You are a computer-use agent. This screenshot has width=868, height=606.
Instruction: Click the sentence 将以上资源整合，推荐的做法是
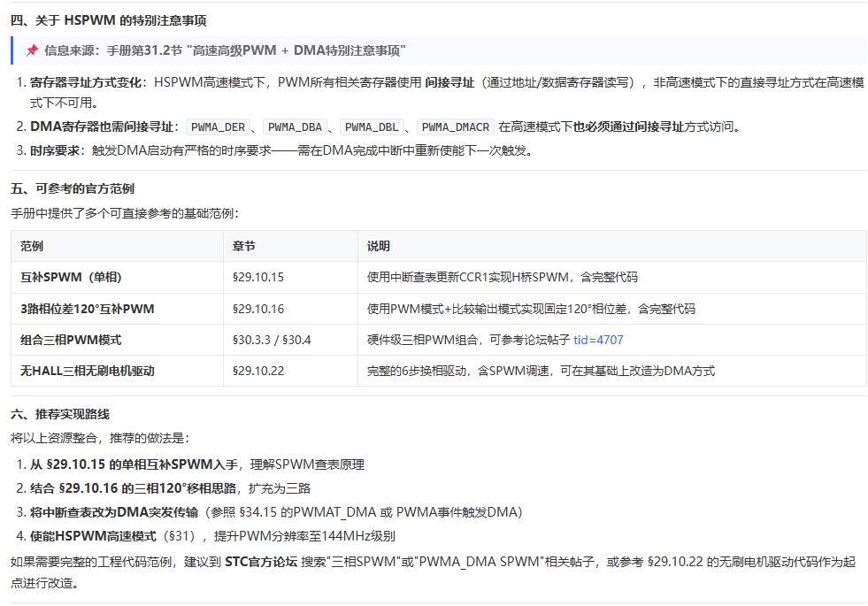coord(100,438)
